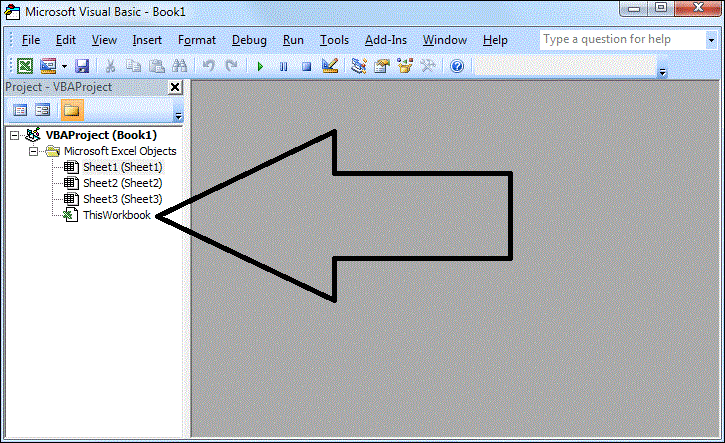This screenshot has height=443, width=725.
Task: Toggle Folders view in the Project panel
Action: point(72,110)
